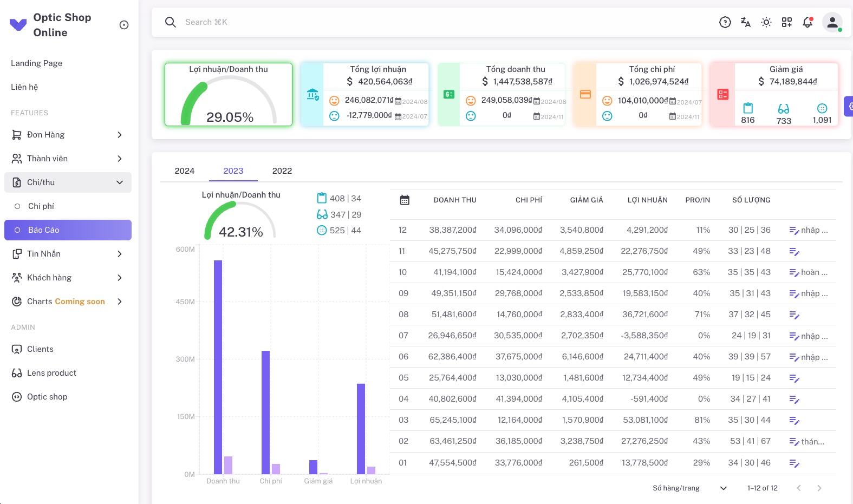Click the Đơn Hàng cart icon
This screenshot has height=504, width=853.
17,135
